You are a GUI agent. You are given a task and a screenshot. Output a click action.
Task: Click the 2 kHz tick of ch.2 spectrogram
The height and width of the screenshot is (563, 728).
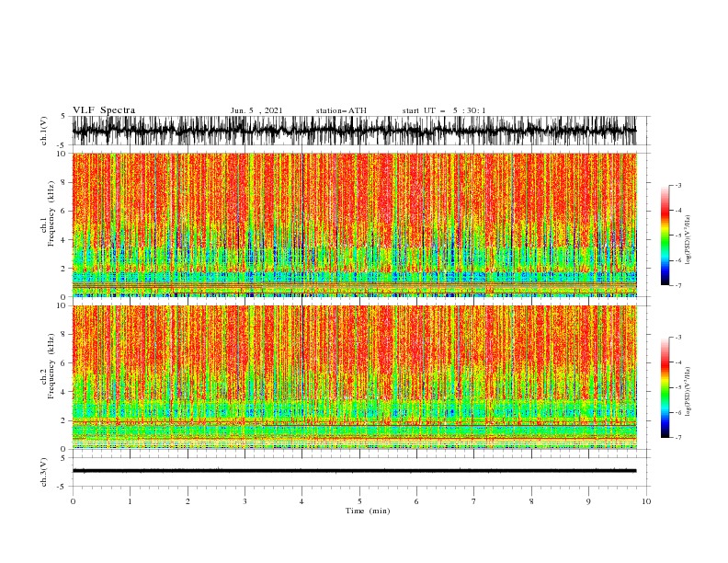[x=64, y=420]
